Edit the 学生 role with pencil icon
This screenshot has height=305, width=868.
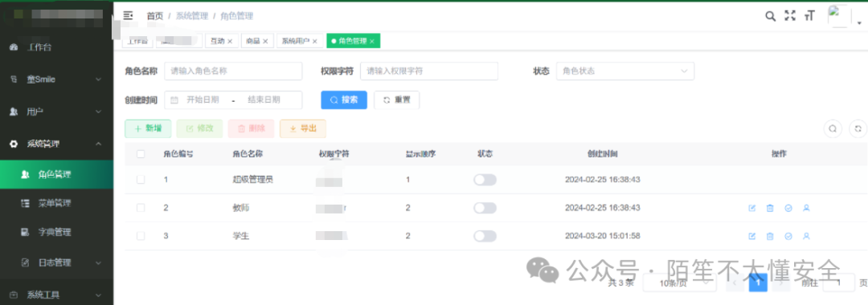click(x=751, y=236)
